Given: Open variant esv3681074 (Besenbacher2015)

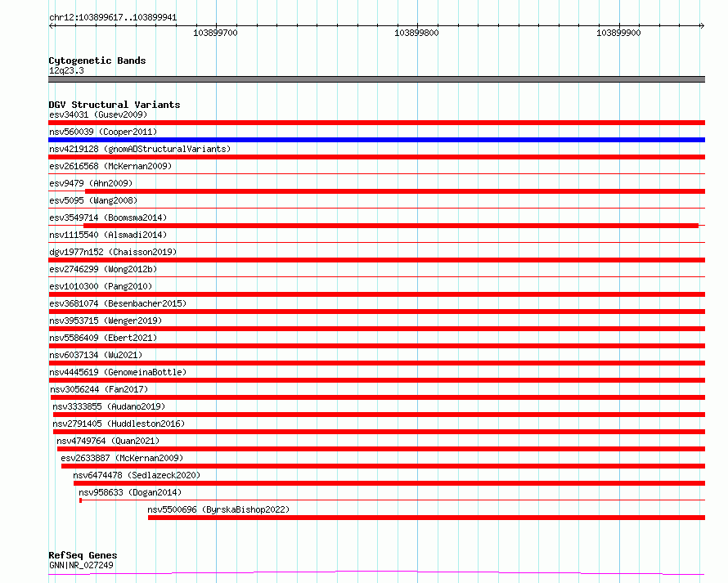Looking at the screenshot, I should [118, 303].
